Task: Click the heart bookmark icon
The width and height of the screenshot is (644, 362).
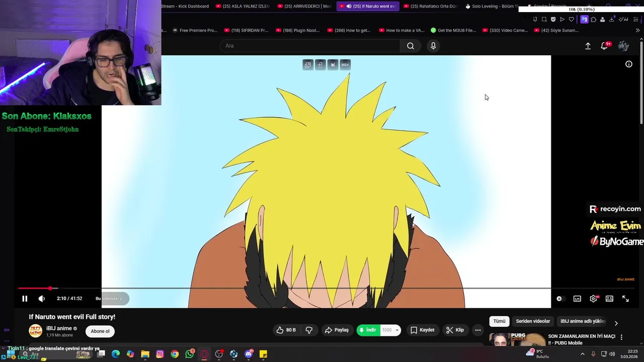Action: [x=571, y=19]
